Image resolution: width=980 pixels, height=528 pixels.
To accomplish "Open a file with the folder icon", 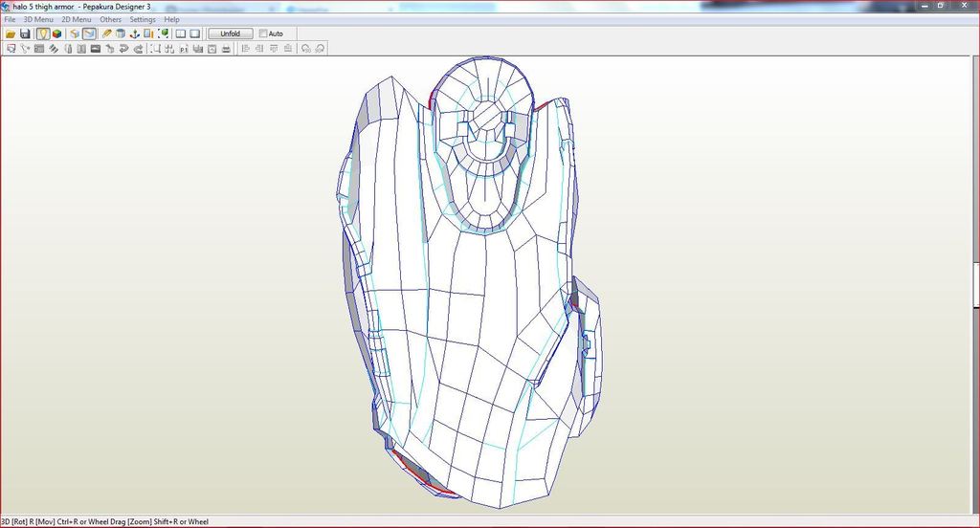I will [11, 33].
